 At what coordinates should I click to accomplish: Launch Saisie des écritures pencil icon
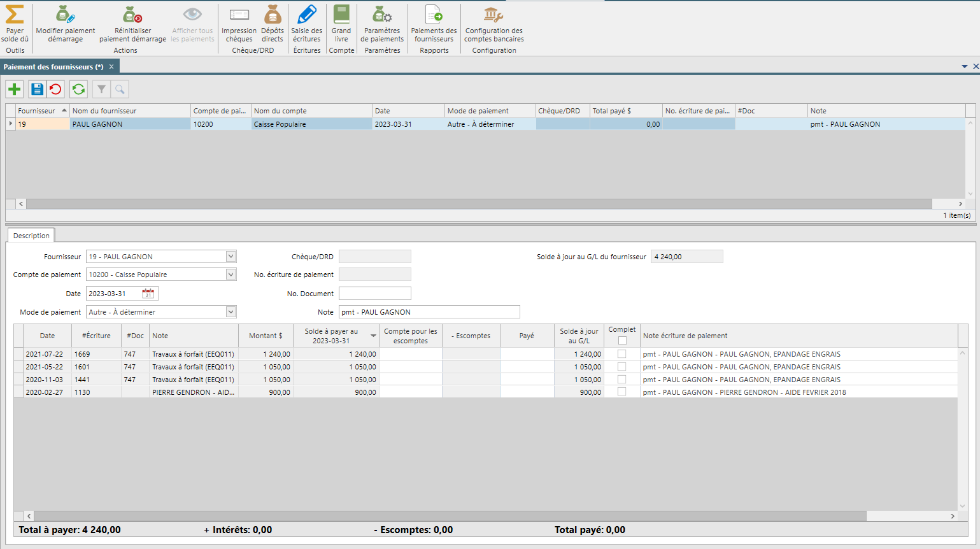point(307,14)
